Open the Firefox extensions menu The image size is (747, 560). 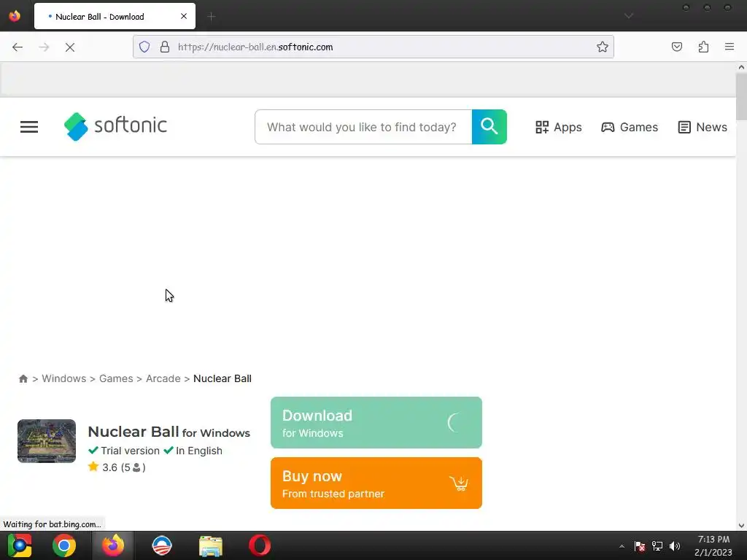[x=703, y=47]
